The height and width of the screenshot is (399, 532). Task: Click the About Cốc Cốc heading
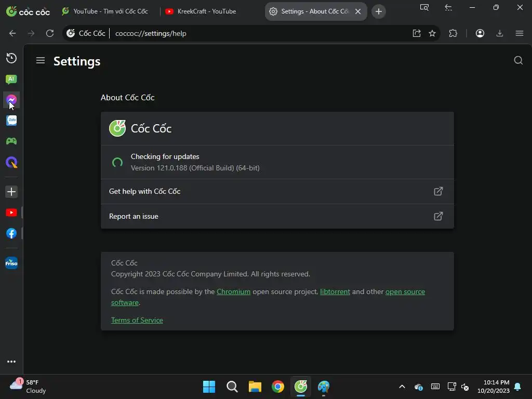coord(128,97)
